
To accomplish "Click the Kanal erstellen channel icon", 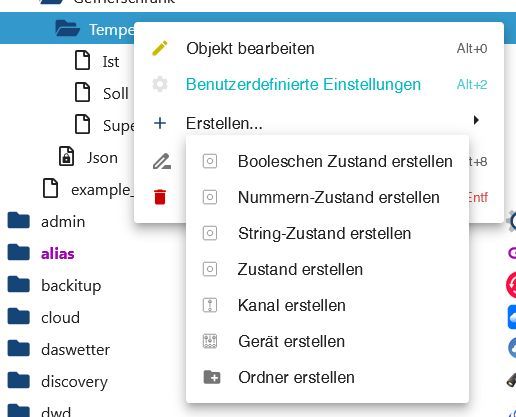I will coord(210,305).
